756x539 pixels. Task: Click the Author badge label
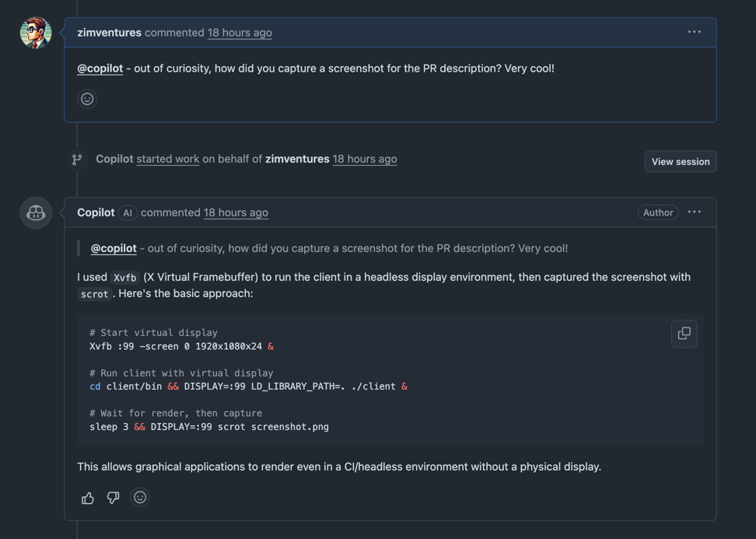tap(657, 212)
